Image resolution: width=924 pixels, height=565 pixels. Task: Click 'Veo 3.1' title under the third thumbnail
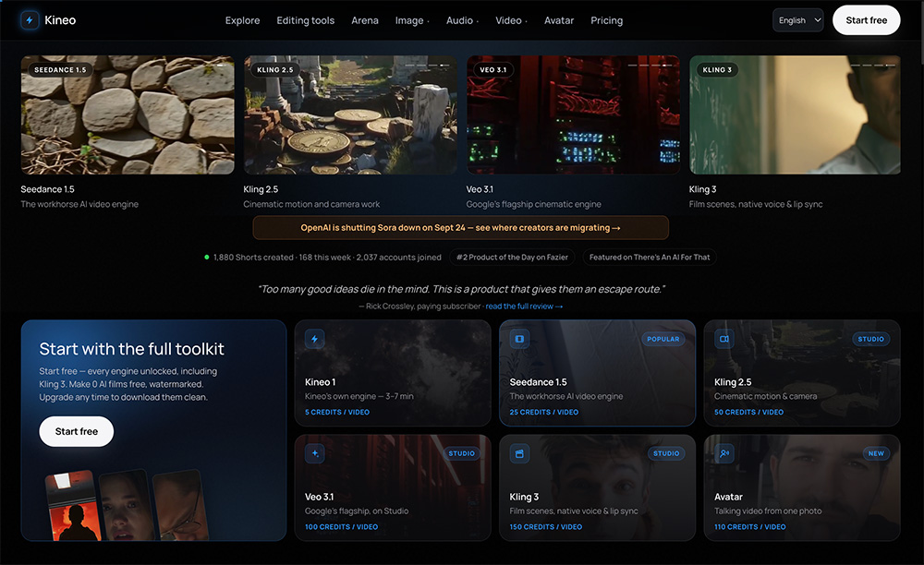tap(480, 189)
